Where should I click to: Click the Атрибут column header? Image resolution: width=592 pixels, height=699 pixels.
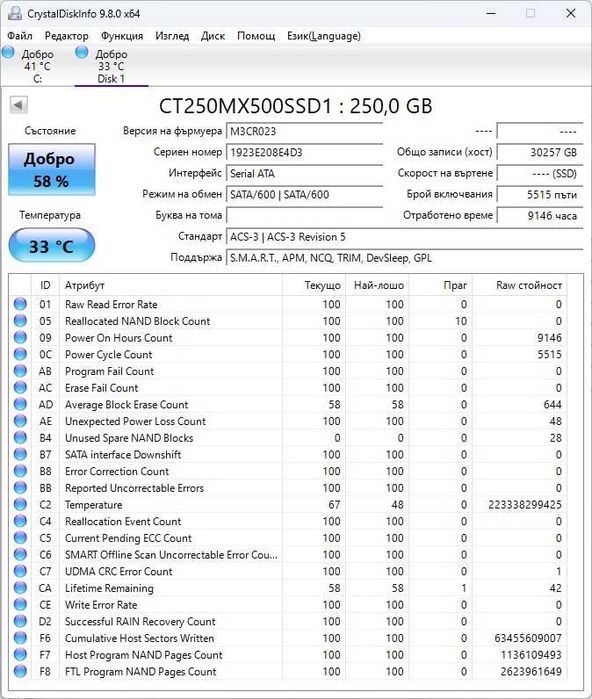coord(171,285)
